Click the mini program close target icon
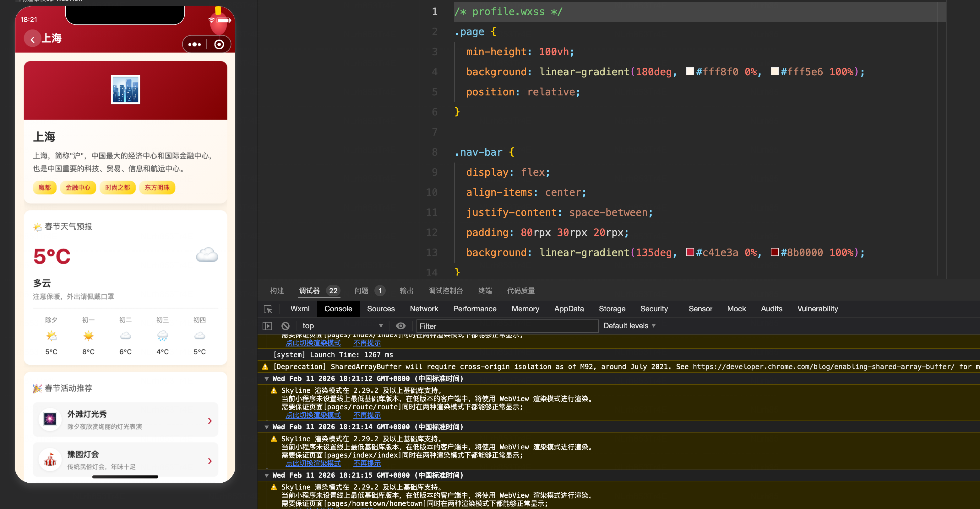The width and height of the screenshot is (980, 509). click(x=219, y=45)
